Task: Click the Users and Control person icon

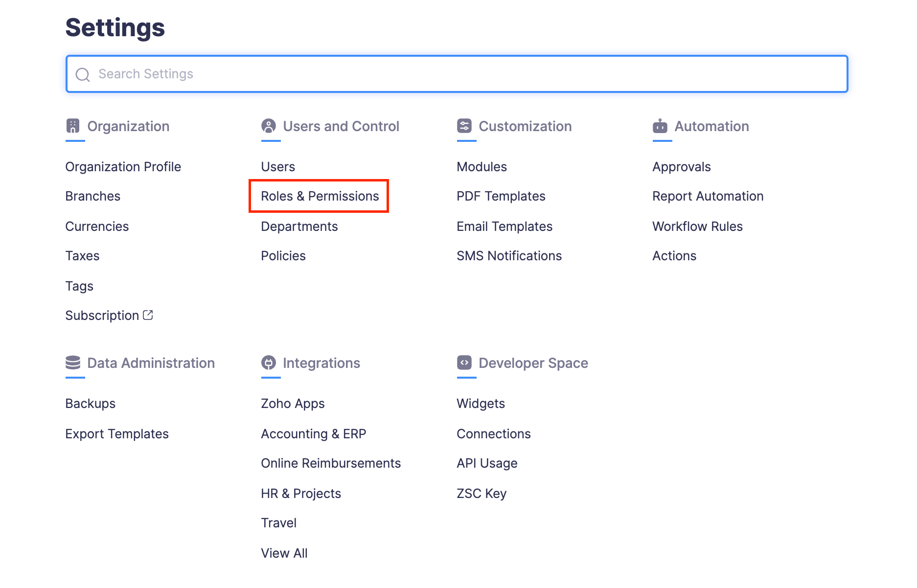Action: [269, 126]
